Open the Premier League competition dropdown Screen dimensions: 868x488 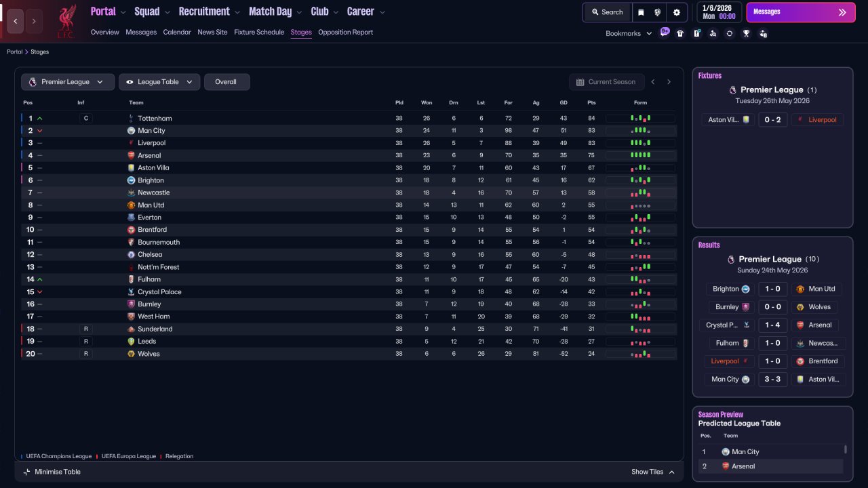[66, 82]
